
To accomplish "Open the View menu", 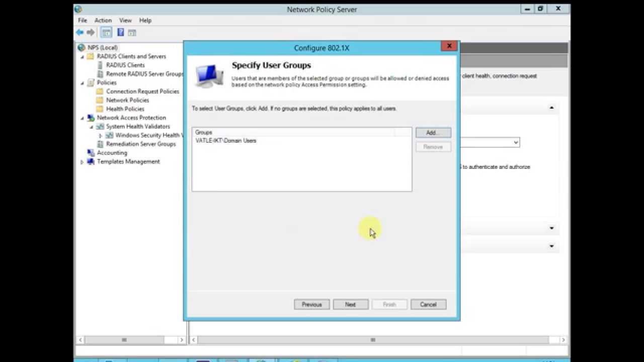I will [x=125, y=20].
